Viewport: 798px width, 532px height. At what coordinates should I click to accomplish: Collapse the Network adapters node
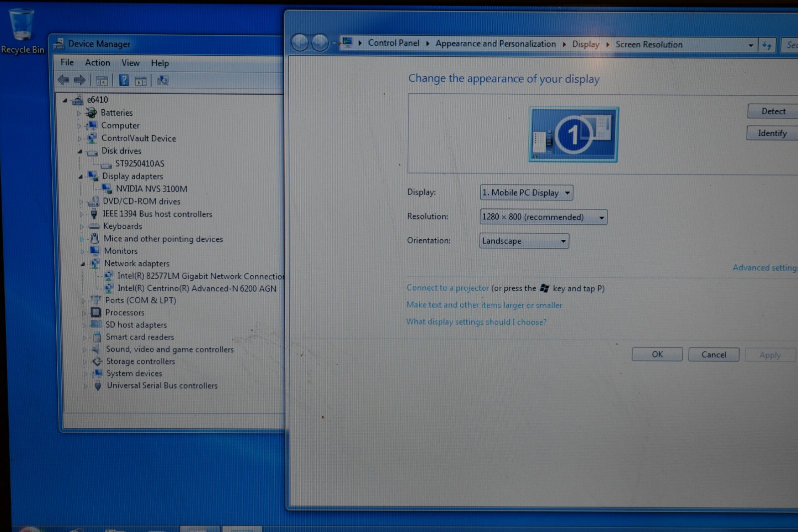(83, 264)
